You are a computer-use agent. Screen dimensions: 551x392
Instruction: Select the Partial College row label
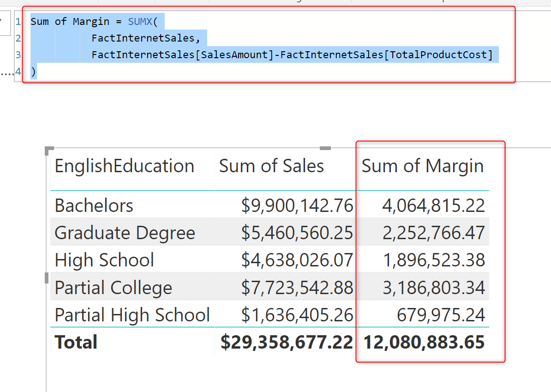(x=113, y=288)
